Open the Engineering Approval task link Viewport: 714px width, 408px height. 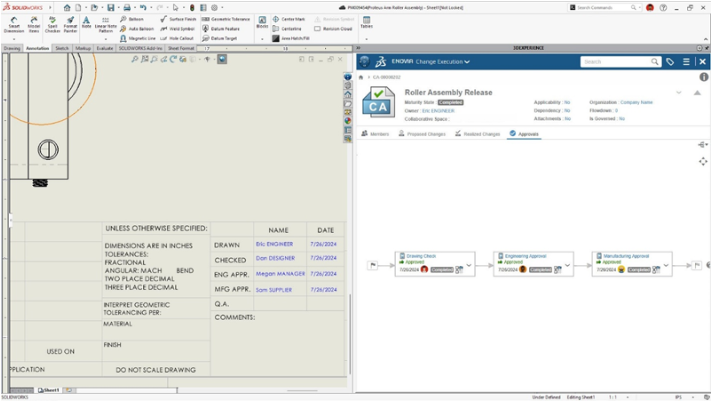[525, 256]
